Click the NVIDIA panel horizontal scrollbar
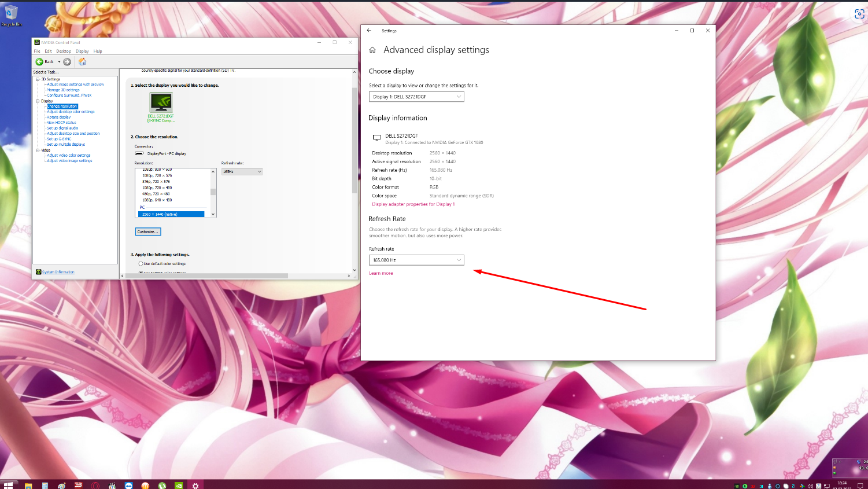Viewport: 868px width, 489px height. click(x=206, y=276)
